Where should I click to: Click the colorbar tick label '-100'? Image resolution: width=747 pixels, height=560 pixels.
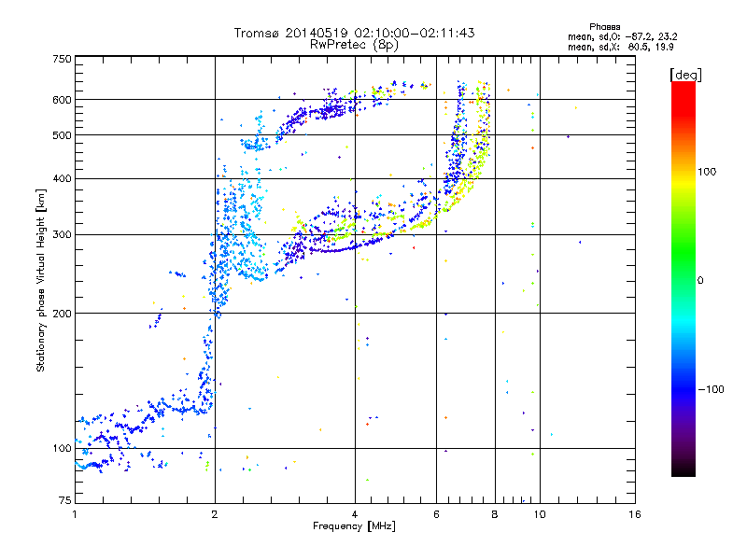711,389
